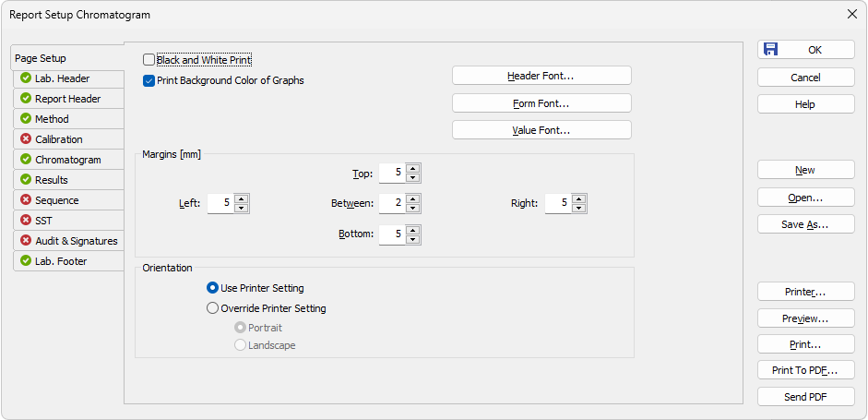Click the green check icon beside Lab. Footer

(25, 261)
